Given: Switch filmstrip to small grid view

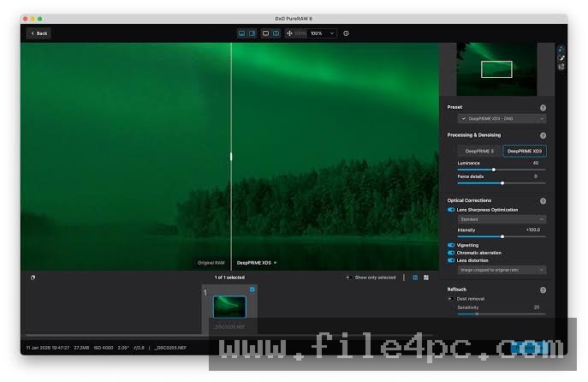Looking at the screenshot, I should point(415,278).
